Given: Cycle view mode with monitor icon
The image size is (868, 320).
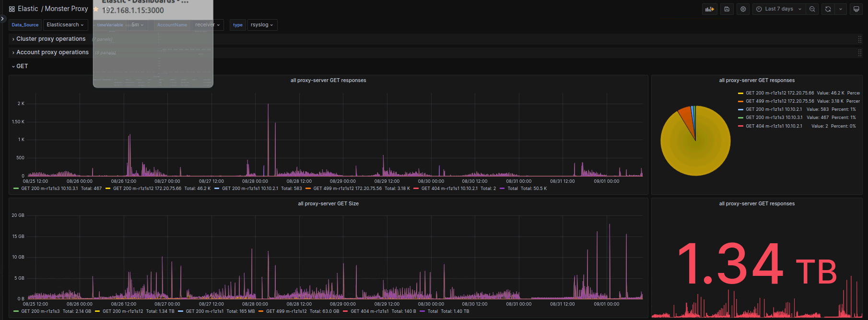Looking at the screenshot, I should pyautogui.click(x=856, y=9).
